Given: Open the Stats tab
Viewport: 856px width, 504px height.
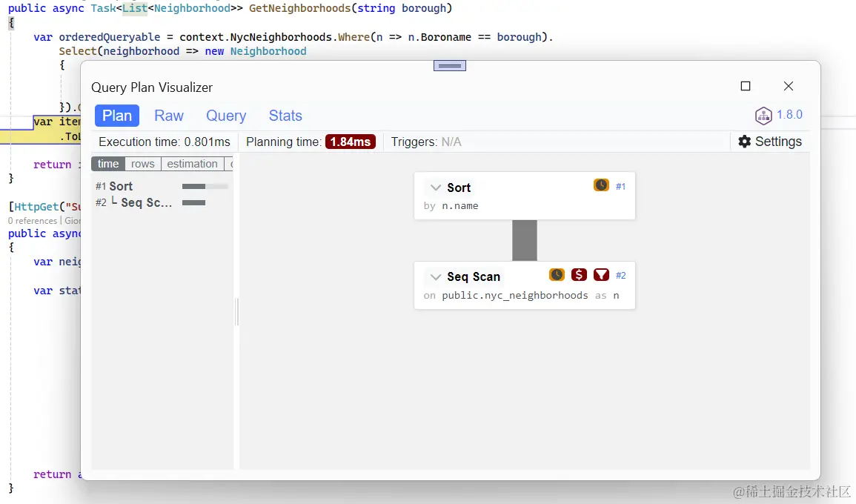Looking at the screenshot, I should pyautogui.click(x=285, y=116).
